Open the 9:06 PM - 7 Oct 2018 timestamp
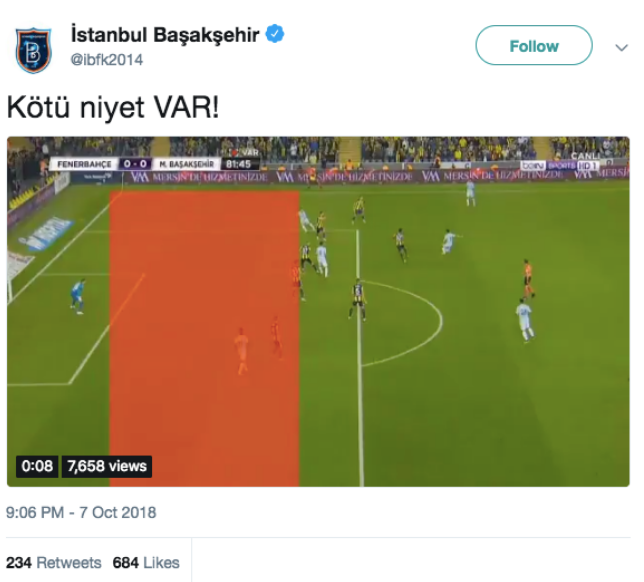 (x=81, y=513)
